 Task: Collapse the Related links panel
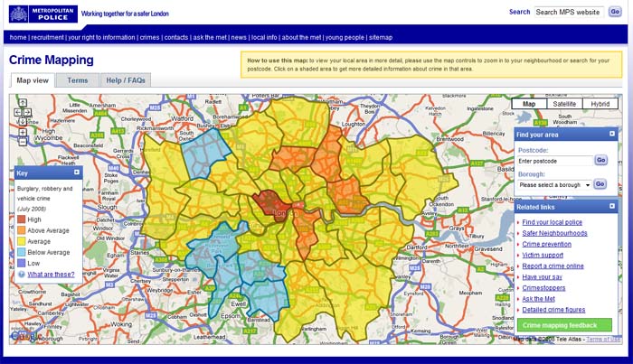point(612,206)
